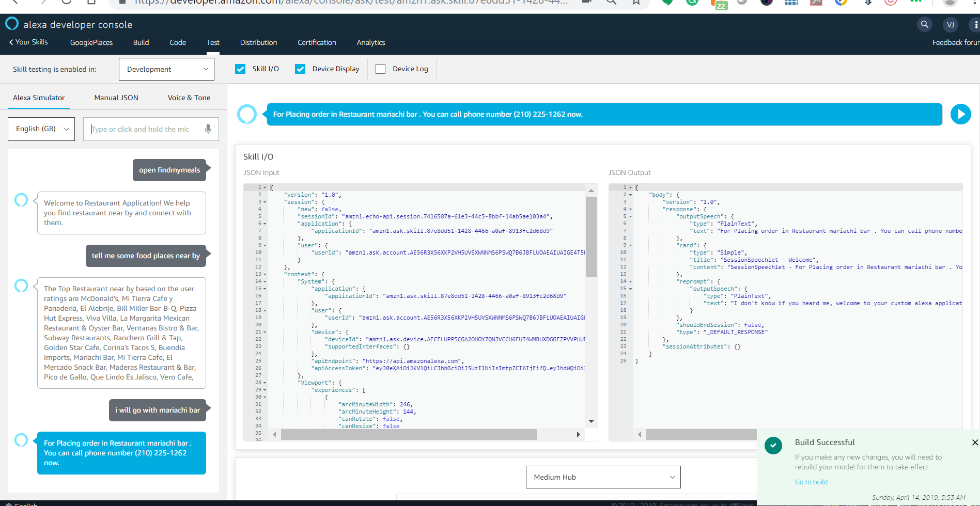Click the microphone icon in the simulator input

pyautogui.click(x=208, y=129)
